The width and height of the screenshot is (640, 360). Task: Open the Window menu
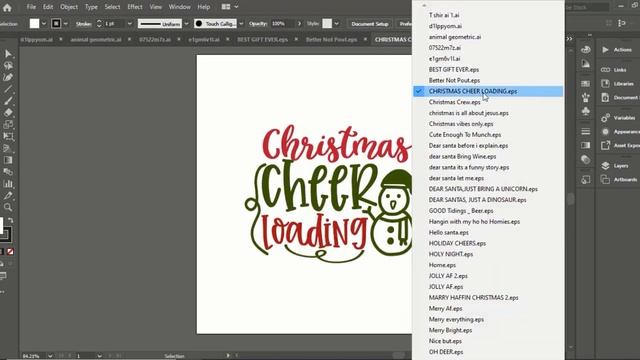click(180, 7)
